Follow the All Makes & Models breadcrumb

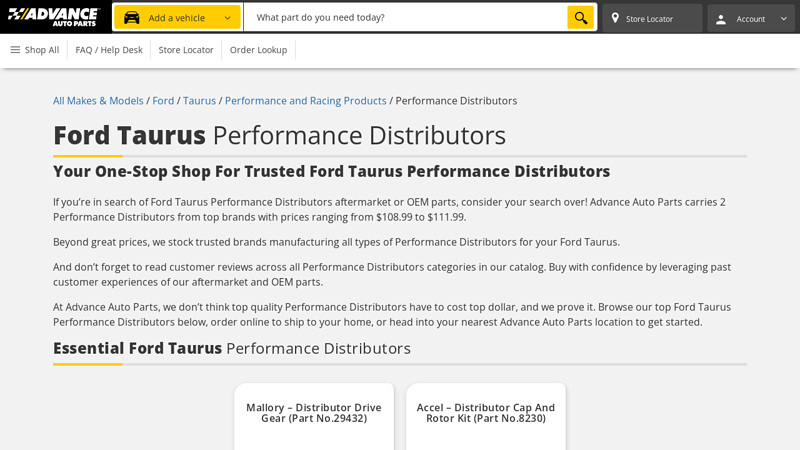[98, 101]
